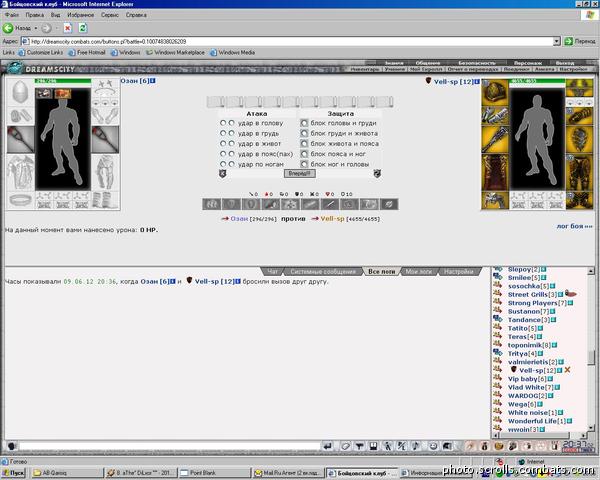Open the Избранное menu
Screen dimensions: 600x480
click(80, 15)
